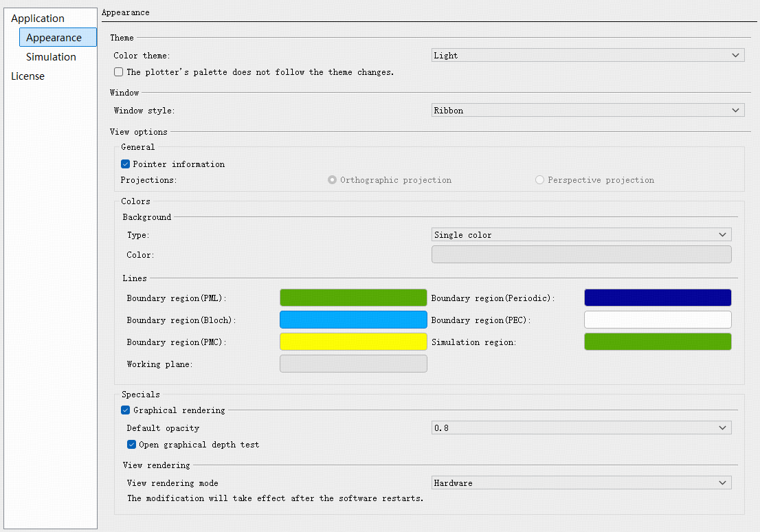Viewport: 760px width, 532px height.
Task: Toggle the Pointer information checkbox
Action: 126,164
